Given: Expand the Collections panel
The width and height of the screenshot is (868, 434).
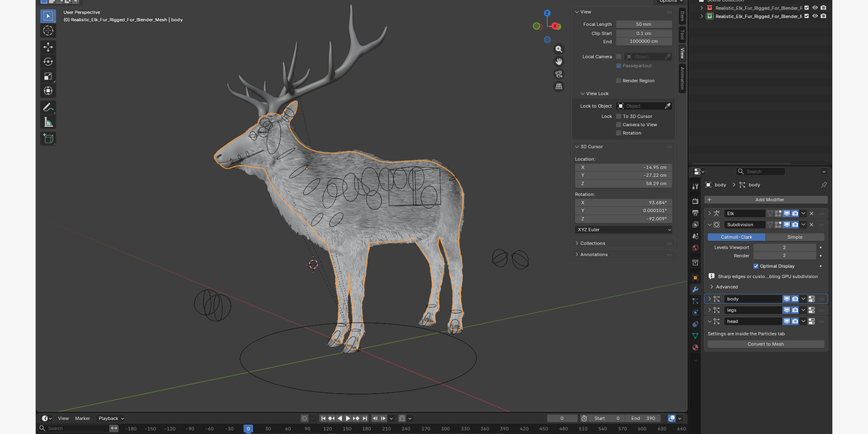Looking at the screenshot, I should [x=592, y=243].
